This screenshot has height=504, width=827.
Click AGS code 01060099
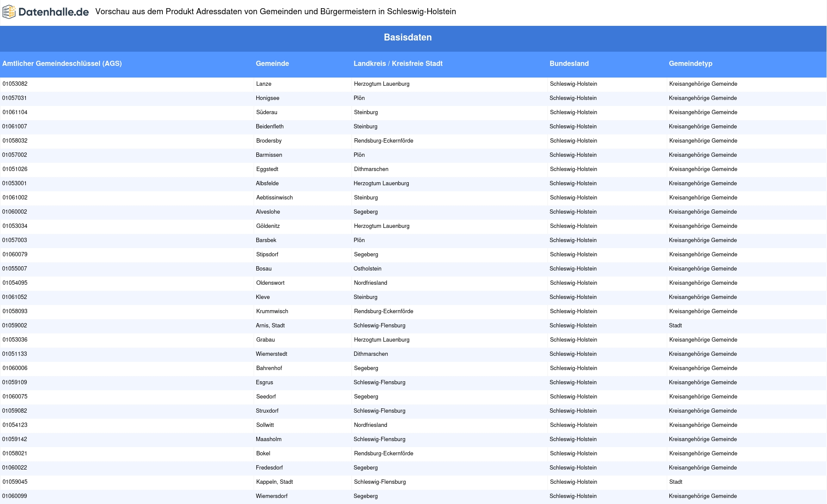15,496
